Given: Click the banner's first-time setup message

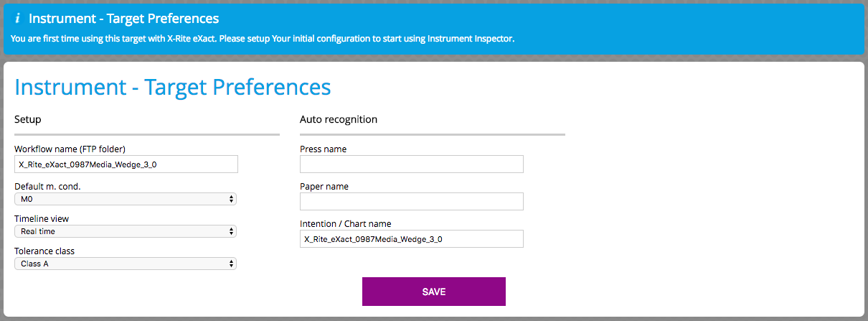Looking at the screenshot, I should click(263, 38).
